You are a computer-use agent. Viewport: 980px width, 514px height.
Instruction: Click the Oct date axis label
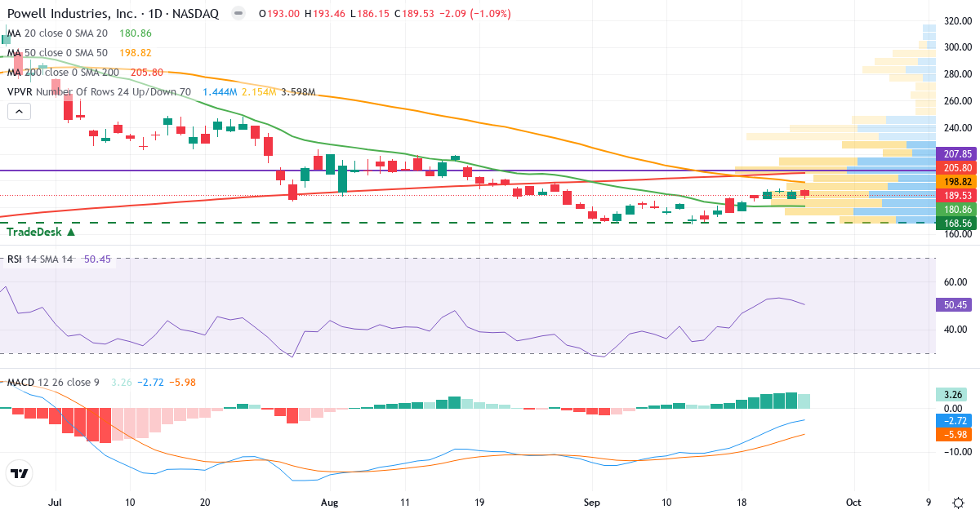click(853, 503)
